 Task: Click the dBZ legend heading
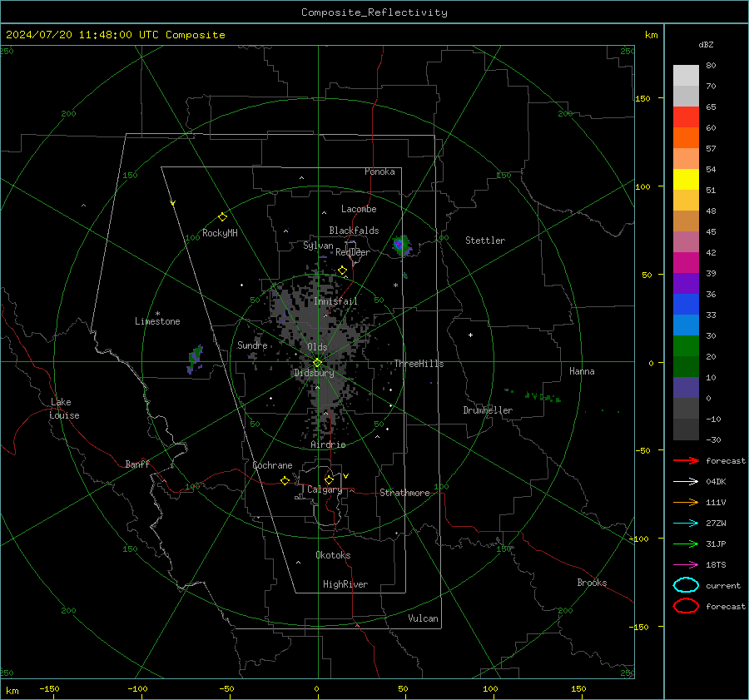706,44
